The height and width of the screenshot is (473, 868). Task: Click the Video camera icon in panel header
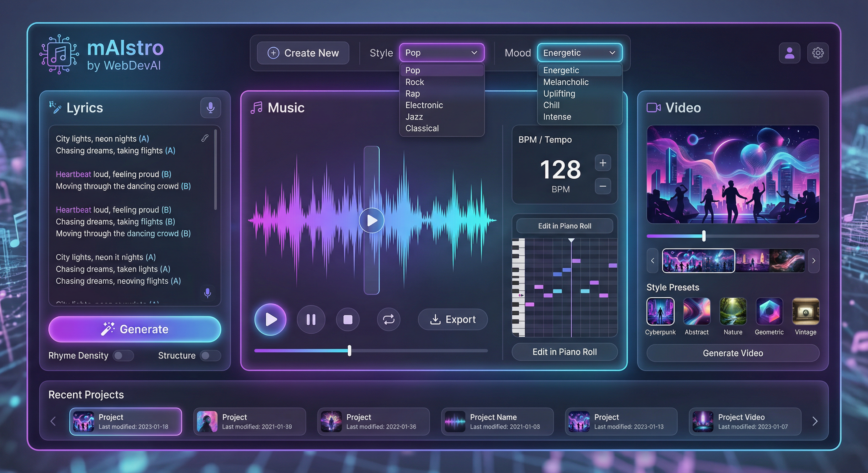tap(653, 108)
